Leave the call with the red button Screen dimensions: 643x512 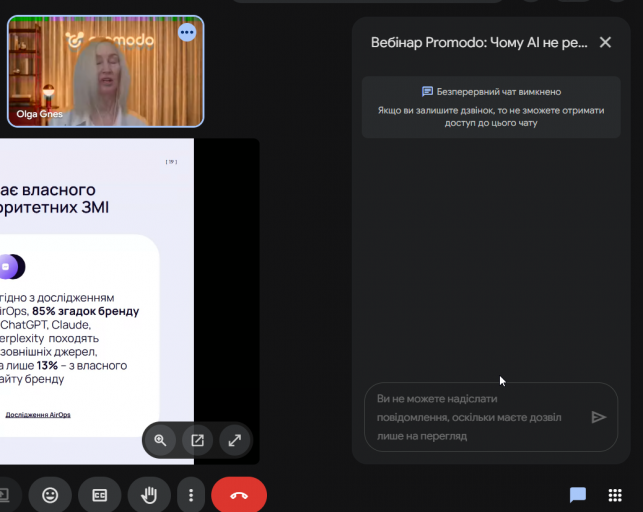tap(239, 495)
